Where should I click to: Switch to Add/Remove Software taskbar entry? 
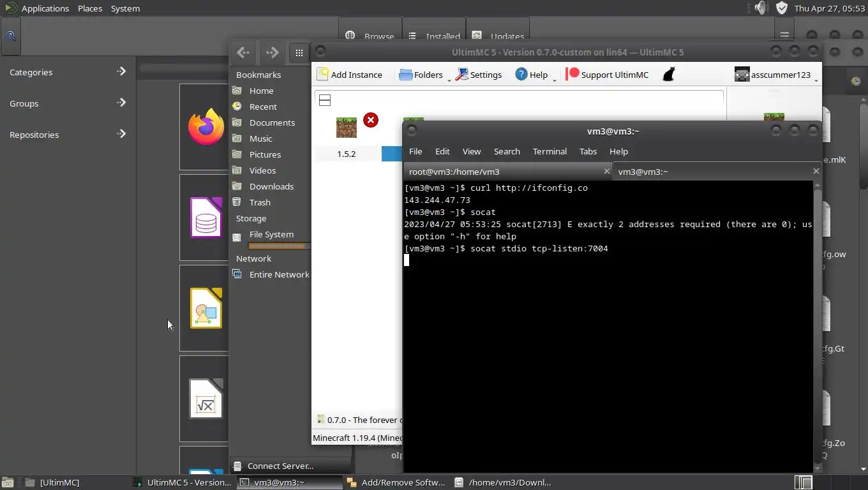(396, 482)
